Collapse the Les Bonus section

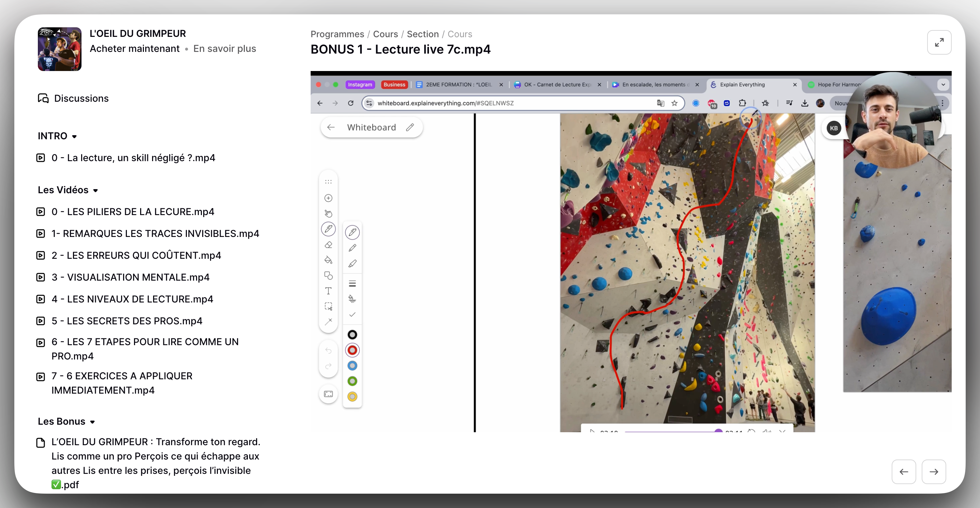coord(92,422)
